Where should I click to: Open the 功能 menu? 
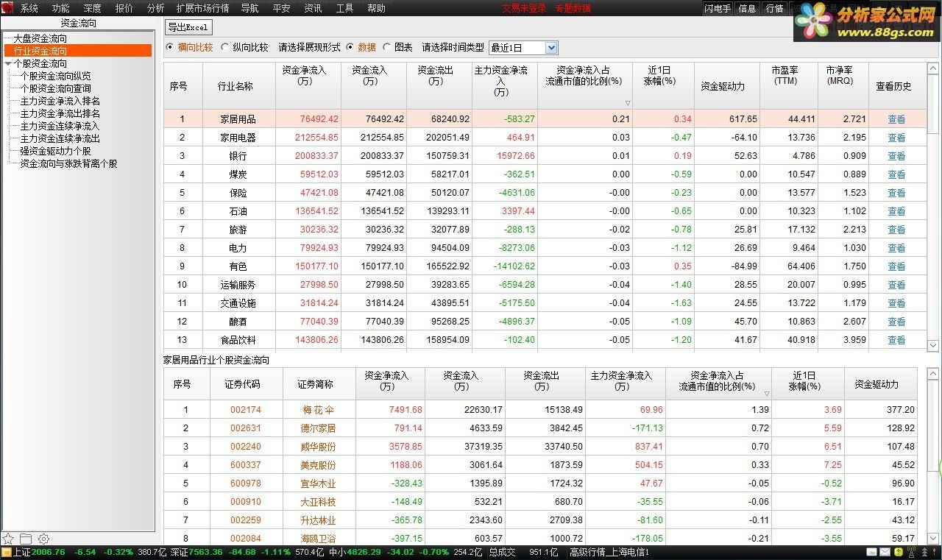[x=60, y=9]
